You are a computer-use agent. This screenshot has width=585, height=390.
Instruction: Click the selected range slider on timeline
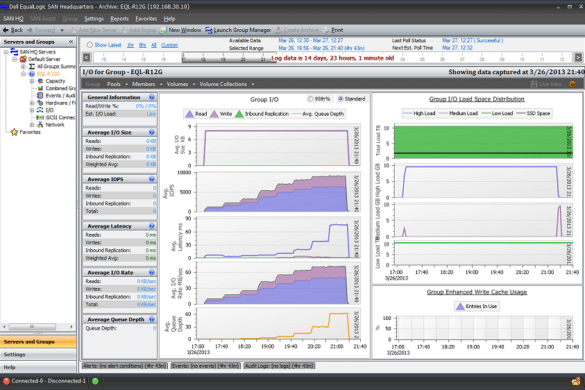(229, 58)
